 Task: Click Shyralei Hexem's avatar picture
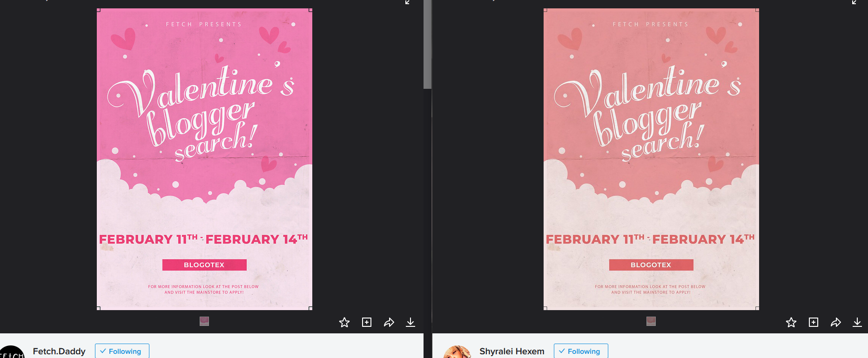point(457,352)
